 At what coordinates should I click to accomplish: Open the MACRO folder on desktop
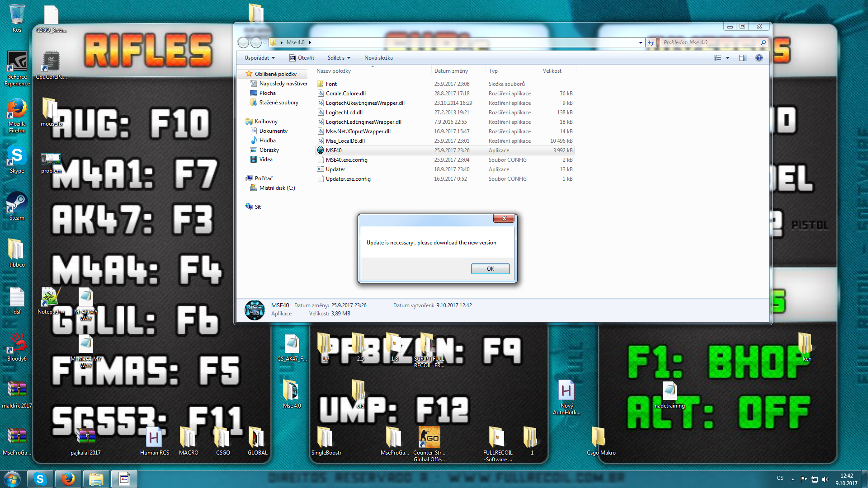click(x=189, y=441)
